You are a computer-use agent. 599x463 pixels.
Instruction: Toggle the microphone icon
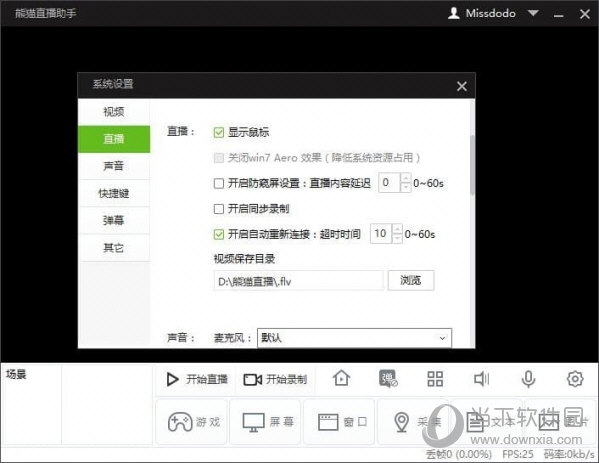point(528,379)
